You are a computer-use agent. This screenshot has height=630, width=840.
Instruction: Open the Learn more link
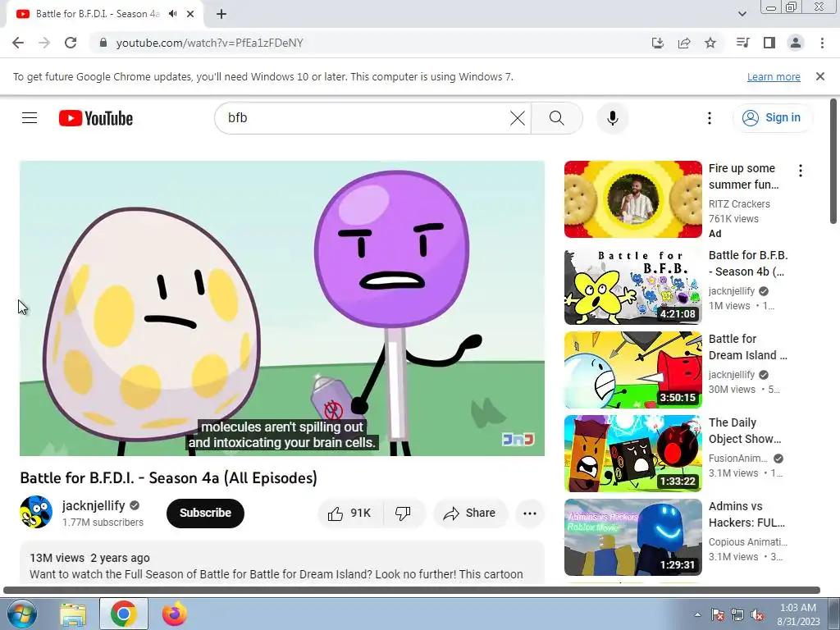click(774, 76)
